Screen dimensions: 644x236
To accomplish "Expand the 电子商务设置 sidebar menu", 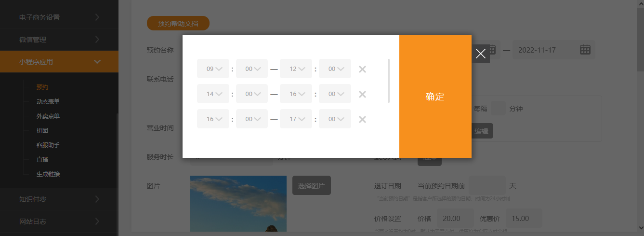I will (x=59, y=17).
